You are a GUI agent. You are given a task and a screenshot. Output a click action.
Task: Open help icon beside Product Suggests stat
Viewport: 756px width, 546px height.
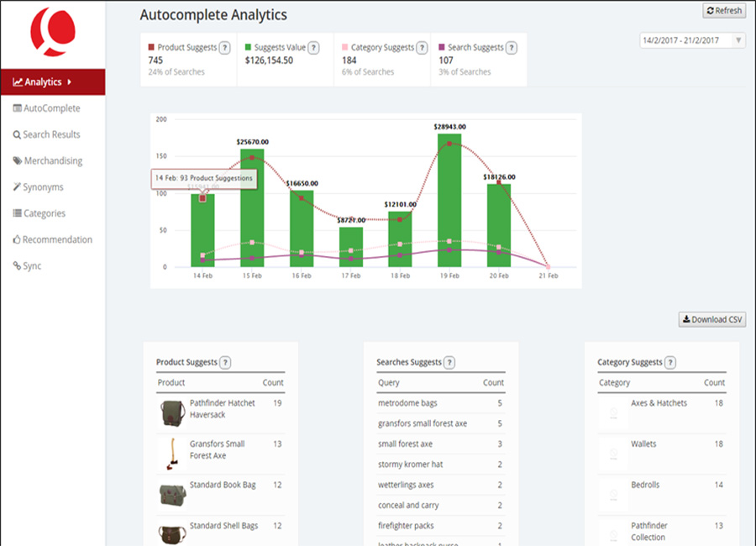pos(225,48)
